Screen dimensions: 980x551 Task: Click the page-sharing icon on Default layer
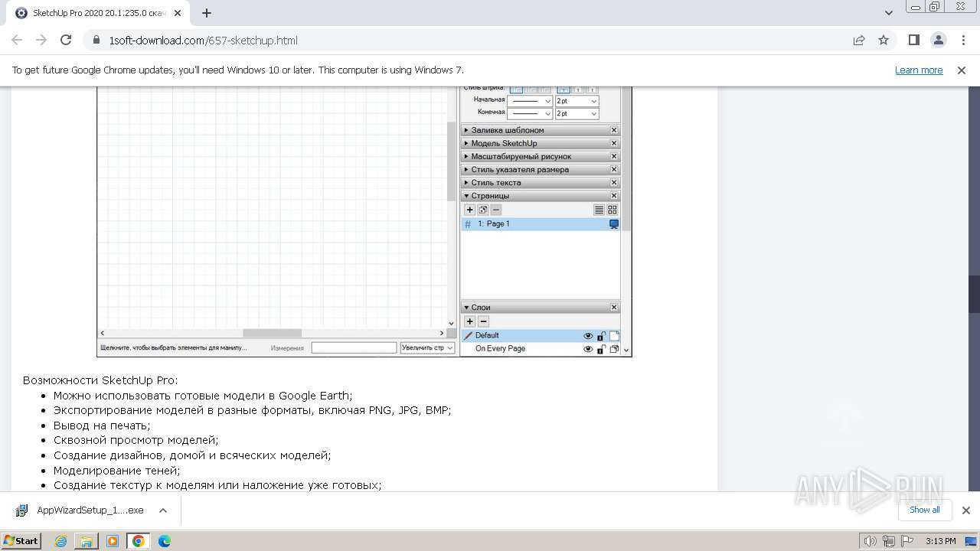pyautogui.click(x=614, y=336)
